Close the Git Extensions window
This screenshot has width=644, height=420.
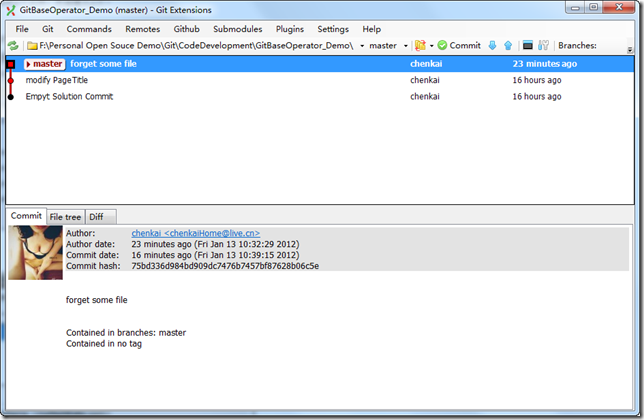point(619,7)
